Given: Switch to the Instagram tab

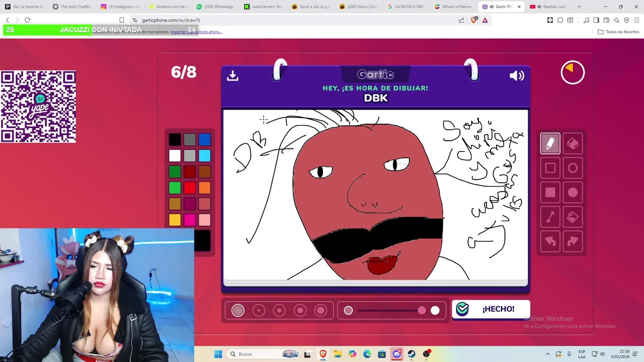Looking at the screenshot, I should pyautogui.click(x=119, y=7).
